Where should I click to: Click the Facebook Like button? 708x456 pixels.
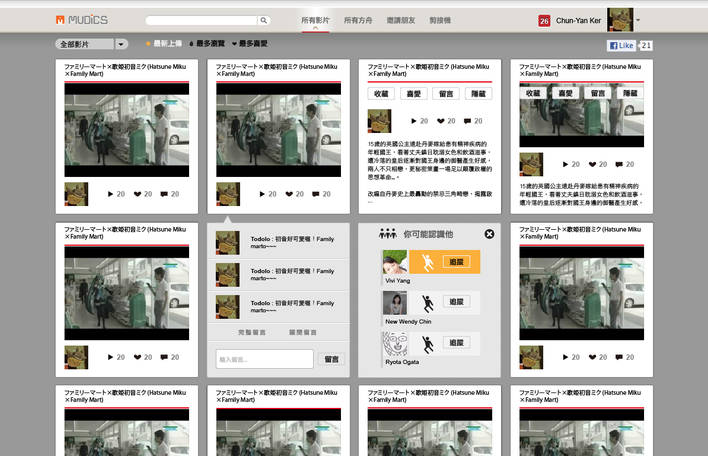[x=621, y=45]
